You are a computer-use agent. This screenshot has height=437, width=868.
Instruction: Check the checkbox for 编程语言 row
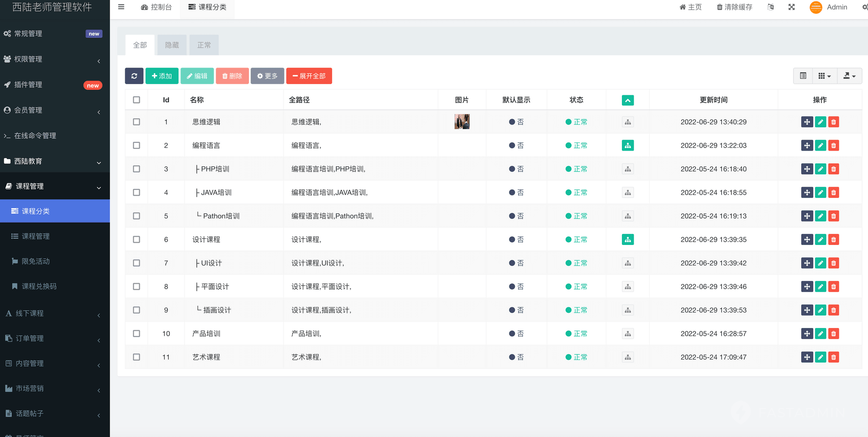click(137, 146)
